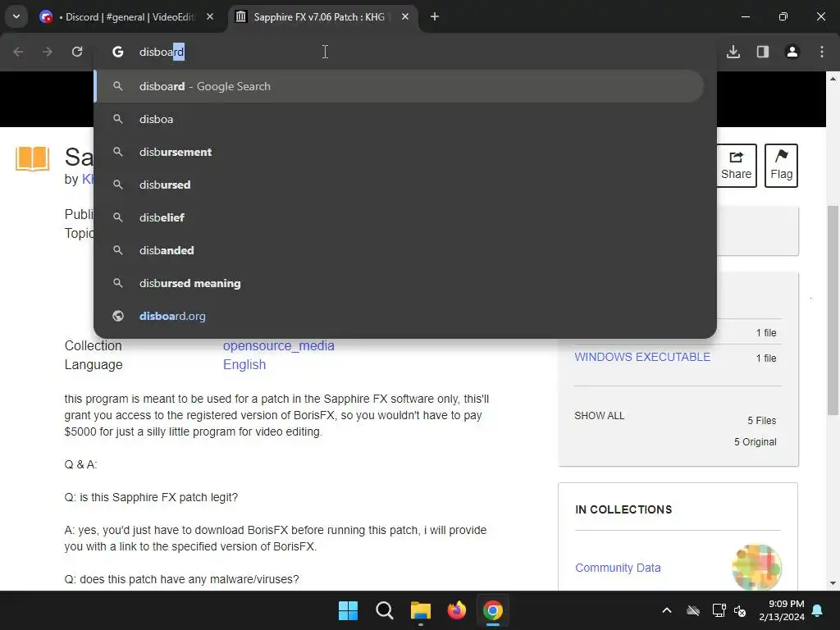Image resolution: width=840 pixels, height=630 pixels.
Task: Click the vertical page scrollbar thumb
Action: point(833,309)
